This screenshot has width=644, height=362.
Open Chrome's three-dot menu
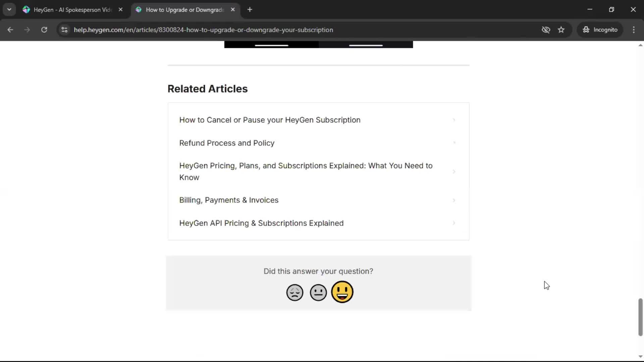point(634,30)
